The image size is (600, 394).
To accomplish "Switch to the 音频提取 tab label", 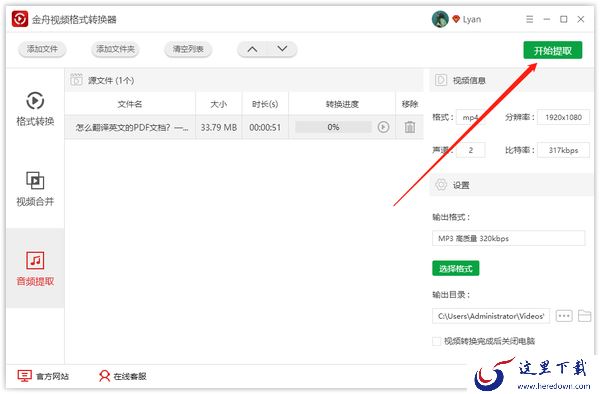I will click(x=35, y=282).
